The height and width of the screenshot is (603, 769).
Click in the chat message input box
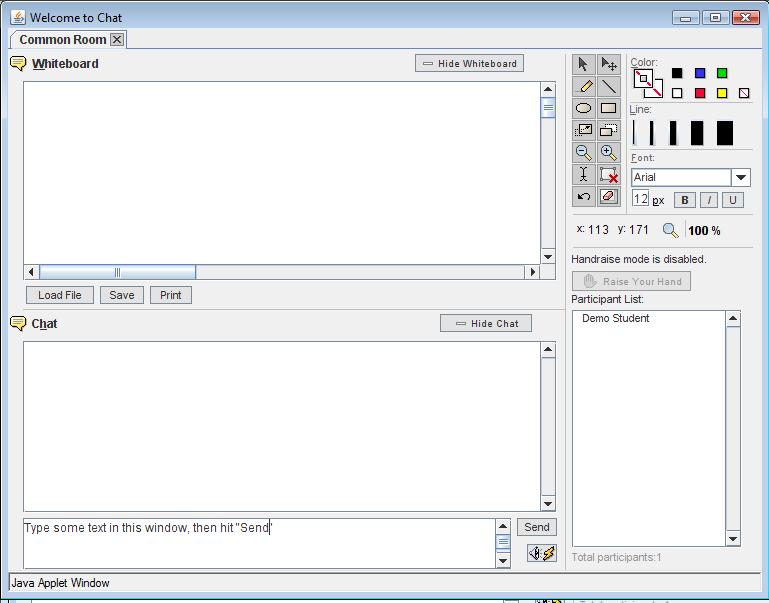tap(259, 544)
